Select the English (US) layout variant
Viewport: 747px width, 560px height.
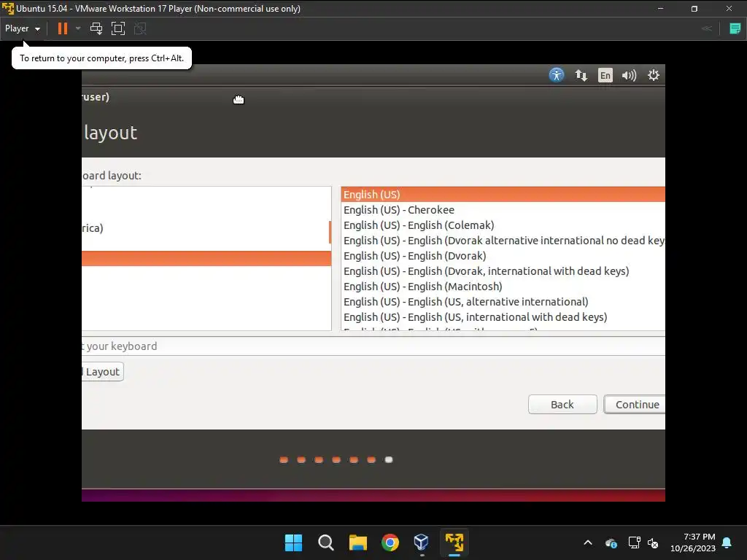point(503,194)
